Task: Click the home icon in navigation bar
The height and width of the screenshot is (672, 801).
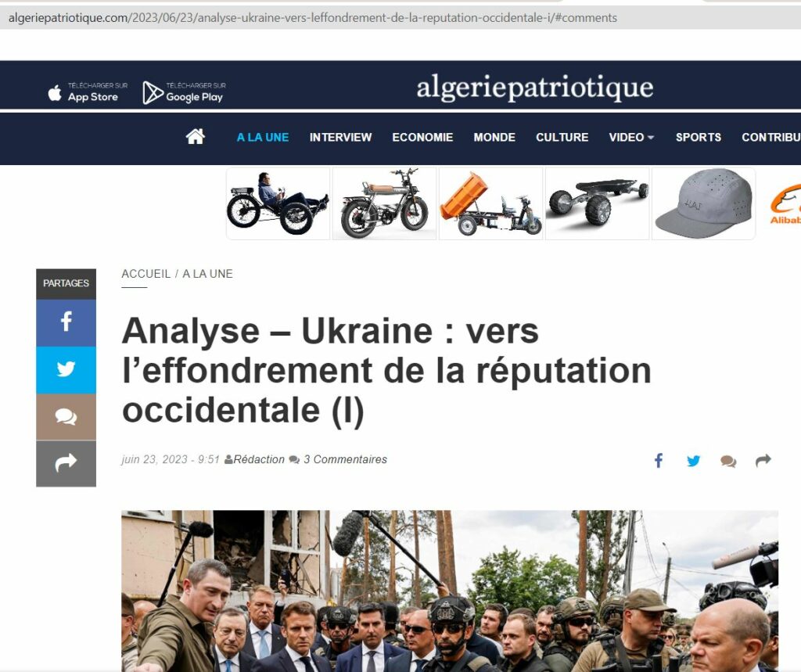Action: click(x=195, y=136)
